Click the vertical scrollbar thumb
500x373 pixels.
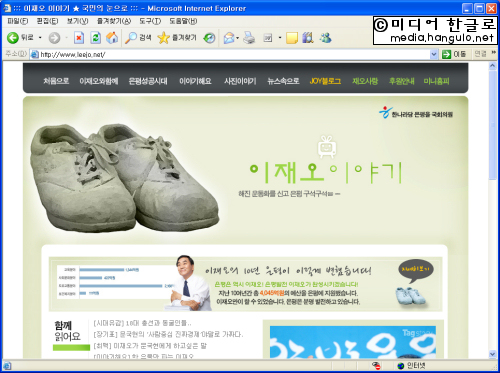point(493,125)
